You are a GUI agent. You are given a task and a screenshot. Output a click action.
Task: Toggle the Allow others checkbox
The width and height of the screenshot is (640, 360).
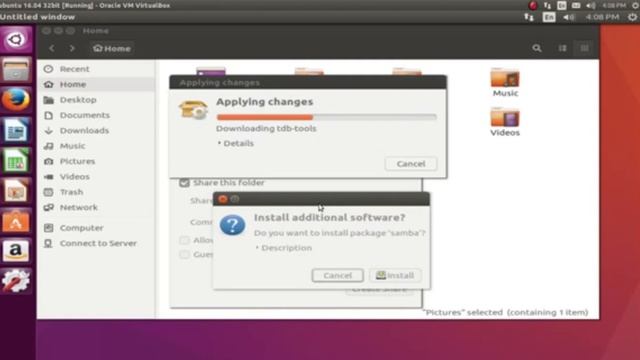184,240
